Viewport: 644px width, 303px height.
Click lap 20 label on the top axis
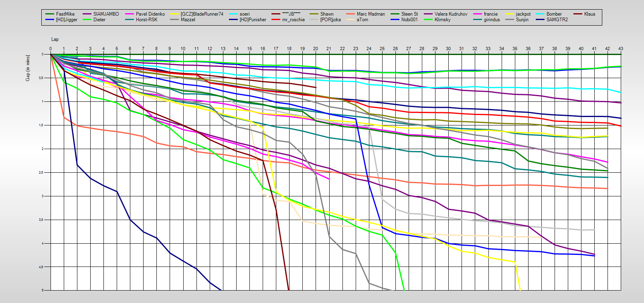tap(316, 48)
